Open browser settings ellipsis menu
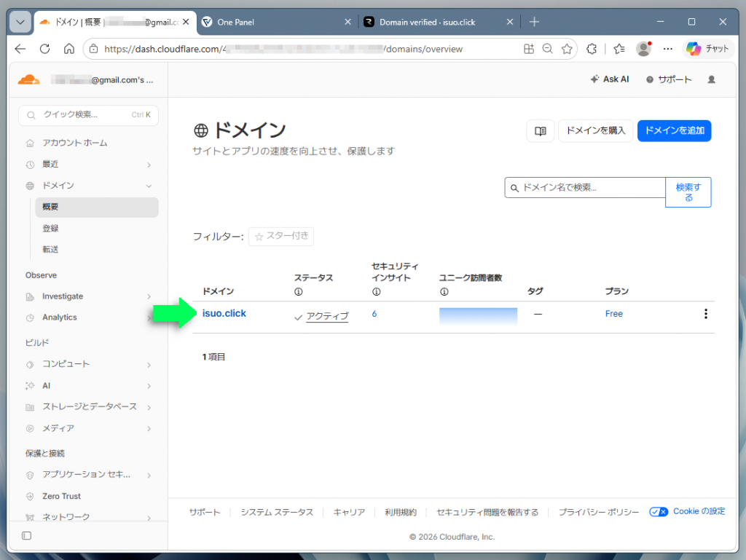The width and height of the screenshot is (746, 560). click(668, 49)
